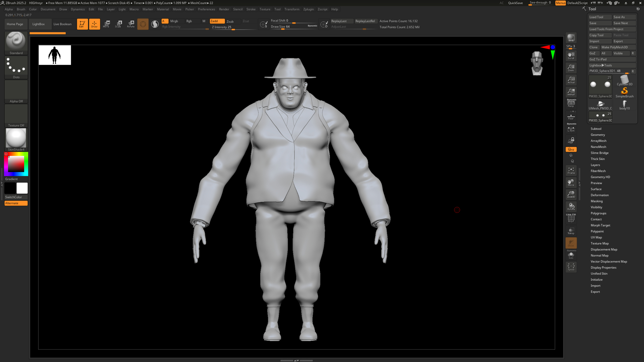Toggle Perspective mode (Persp)
This screenshot has width=644, height=362.
(x=571, y=104)
